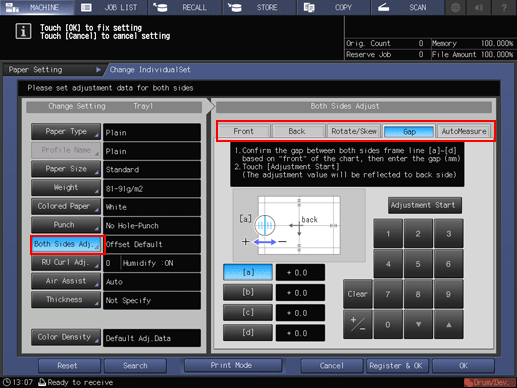517x388 pixels.
Task: Open the STORE tab
Action: (x=260, y=7)
